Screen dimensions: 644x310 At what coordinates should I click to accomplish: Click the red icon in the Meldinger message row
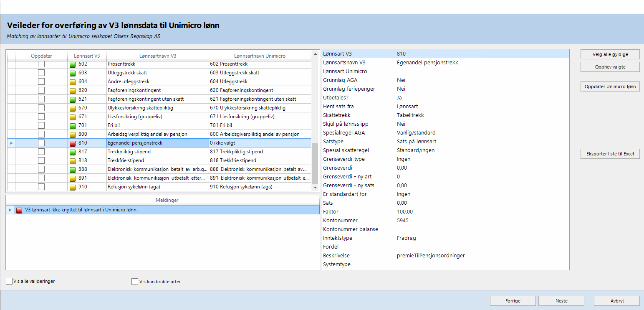(x=19, y=210)
